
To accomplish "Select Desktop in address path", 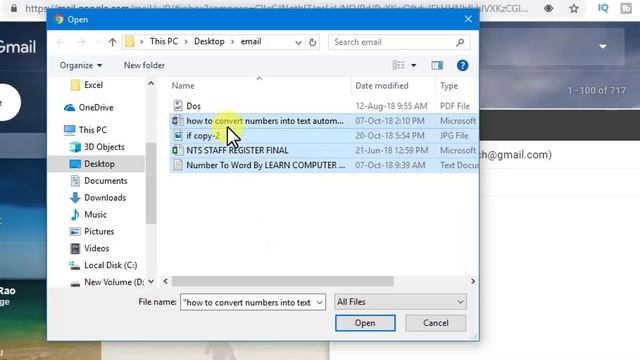I will [x=209, y=42].
